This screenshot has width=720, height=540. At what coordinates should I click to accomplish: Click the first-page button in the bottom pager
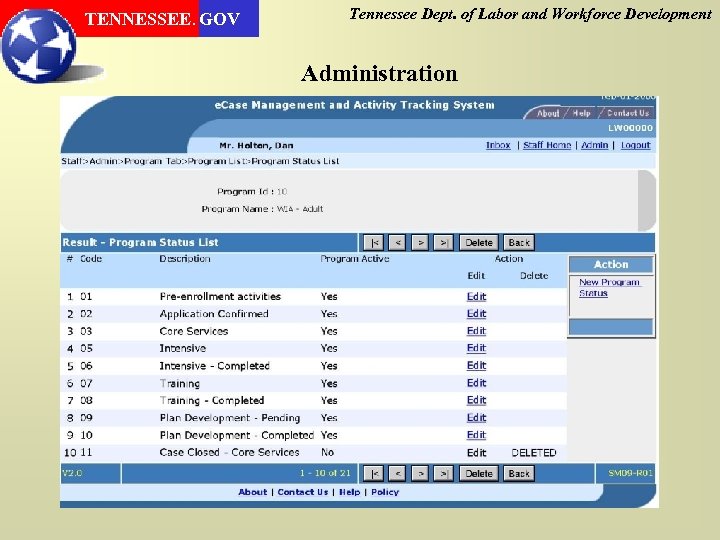pyautogui.click(x=374, y=473)
